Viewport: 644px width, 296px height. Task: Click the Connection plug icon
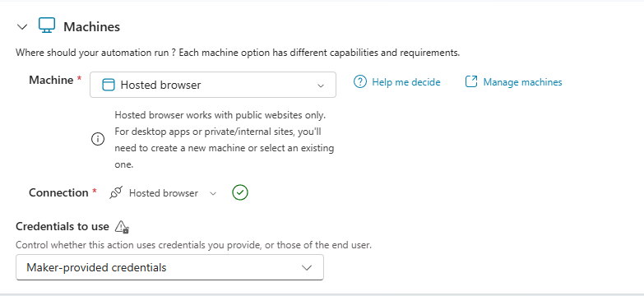point(116,192)
